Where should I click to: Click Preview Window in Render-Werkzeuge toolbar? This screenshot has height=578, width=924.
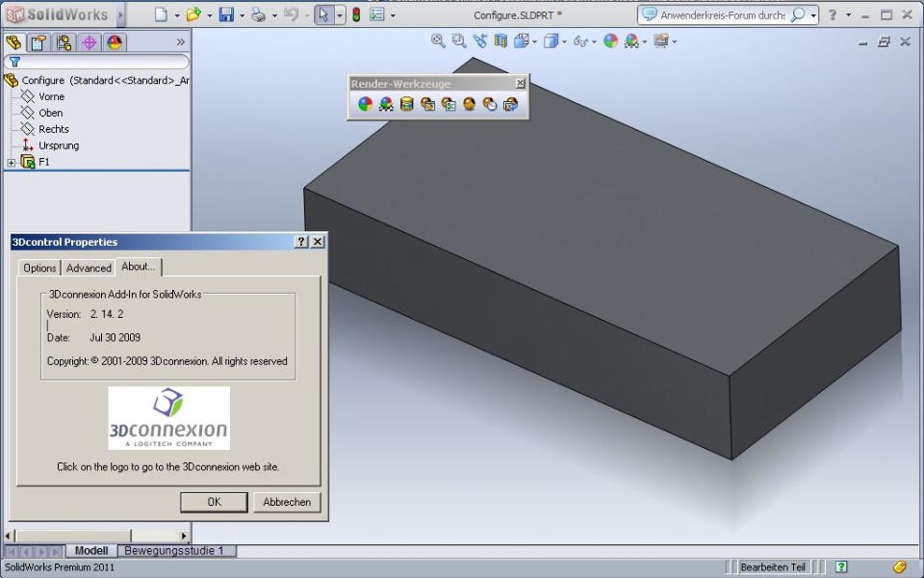click(449, 104)
